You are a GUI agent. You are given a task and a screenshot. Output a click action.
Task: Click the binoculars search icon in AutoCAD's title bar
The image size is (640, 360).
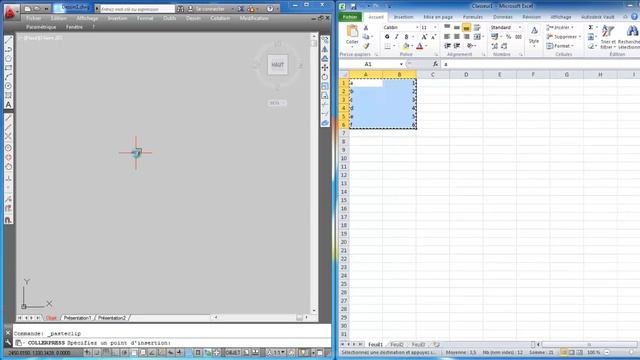click(180, 9)
